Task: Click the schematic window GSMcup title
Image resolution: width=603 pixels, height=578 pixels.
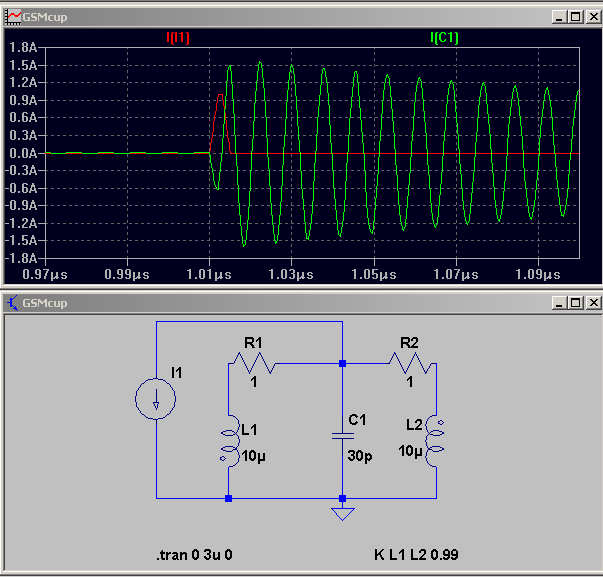Action: click(x=45, y=303)
